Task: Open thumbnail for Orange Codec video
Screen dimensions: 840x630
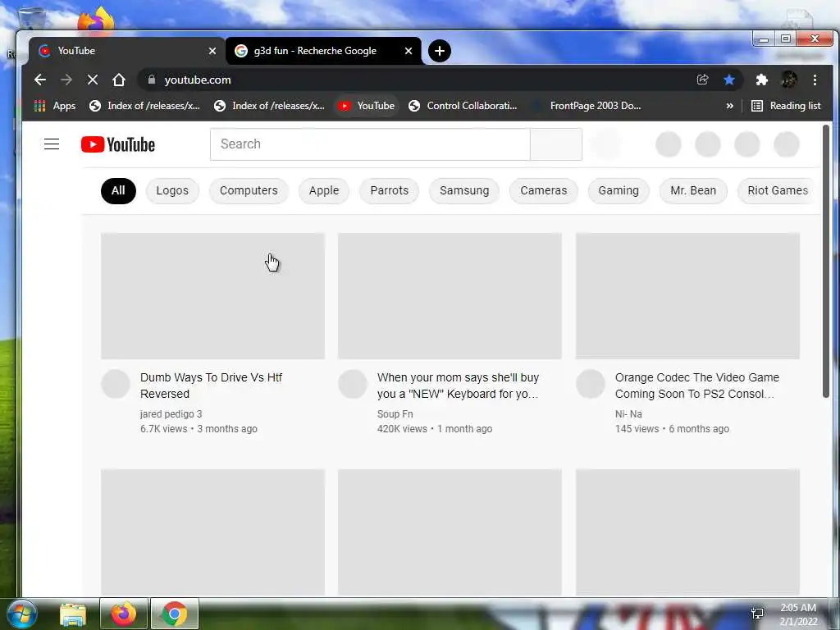Action: click(688, 295)
